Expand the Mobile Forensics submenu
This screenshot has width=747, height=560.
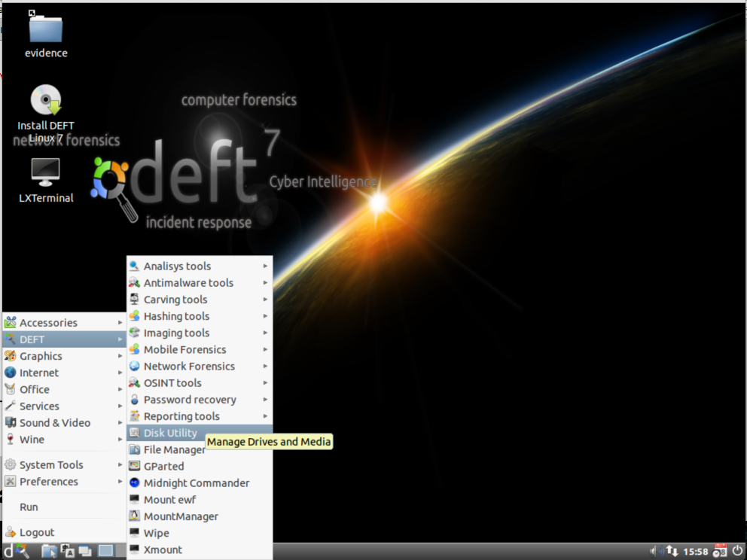tap(200, 349)
